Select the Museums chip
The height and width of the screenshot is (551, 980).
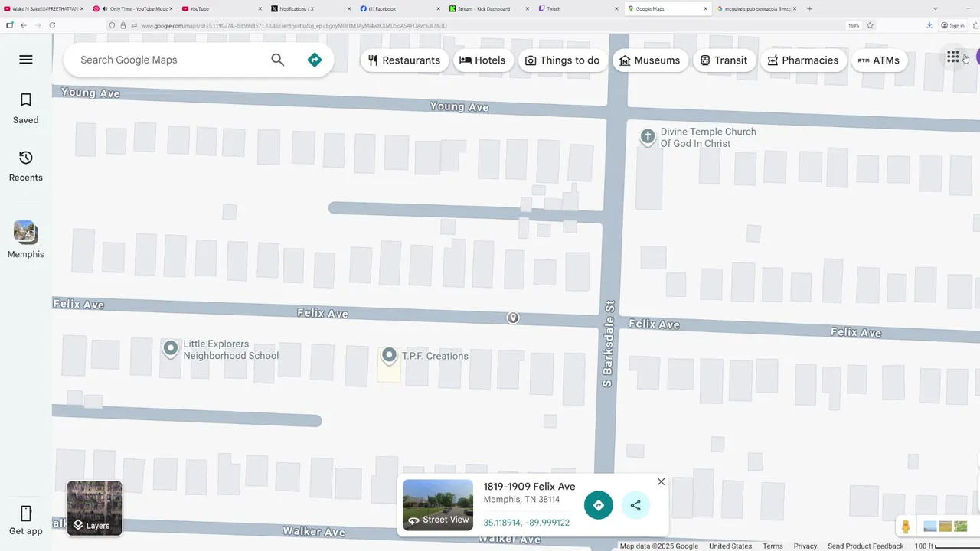pos(649,60)
